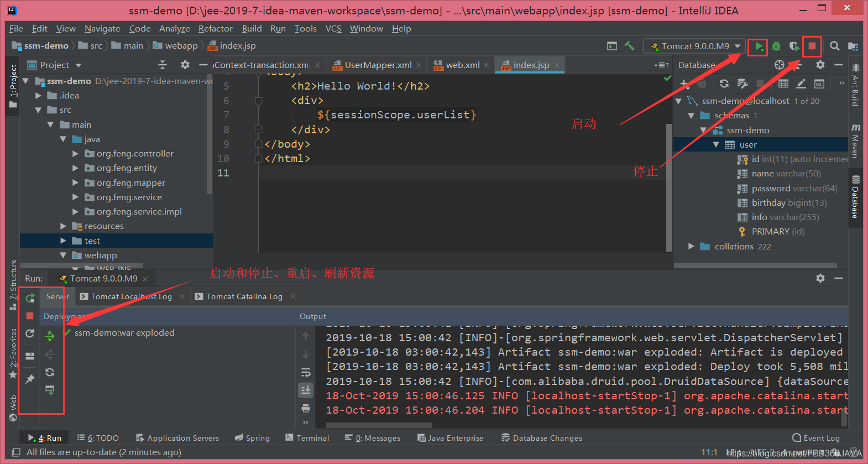Screen dimensions: 868x464
Task: Toggle soft-wrap in console output
Action: coord(306,372)
